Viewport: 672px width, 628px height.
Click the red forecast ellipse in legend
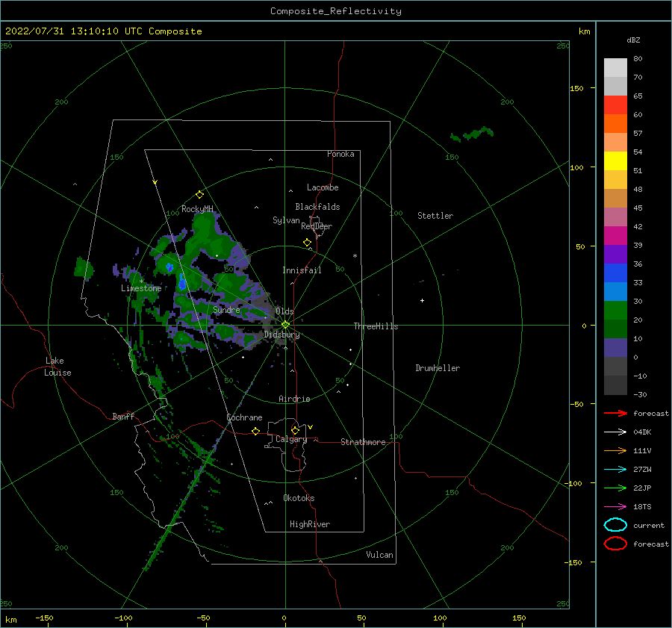615,544
